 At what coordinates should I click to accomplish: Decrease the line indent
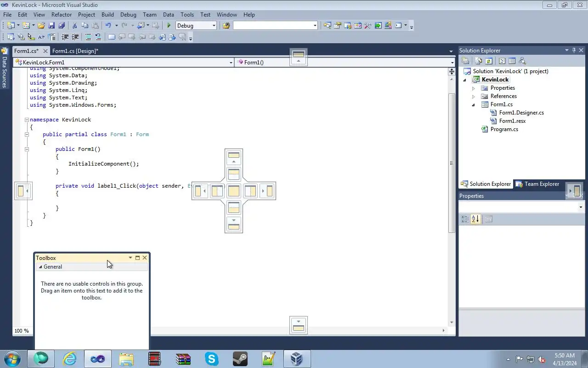click(x=65, y=37)
